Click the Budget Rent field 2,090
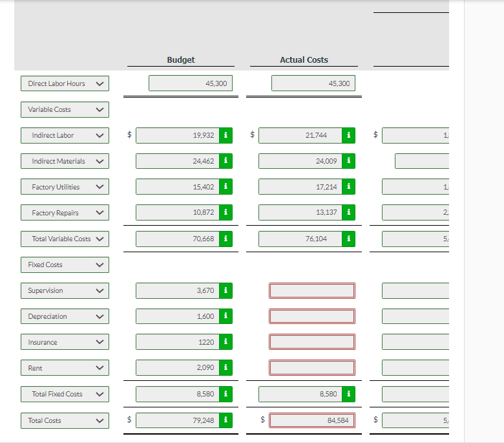The width and height of the screenshot is (504, 443). click(178, 367)
